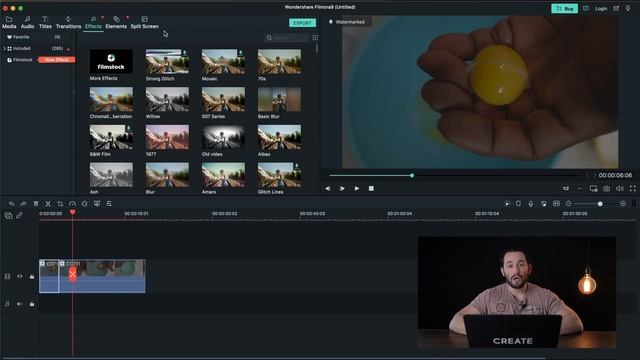Expand the Included effects category
Image resolution: width=640 pixels, height=360 pixels.
pos(4,49)
